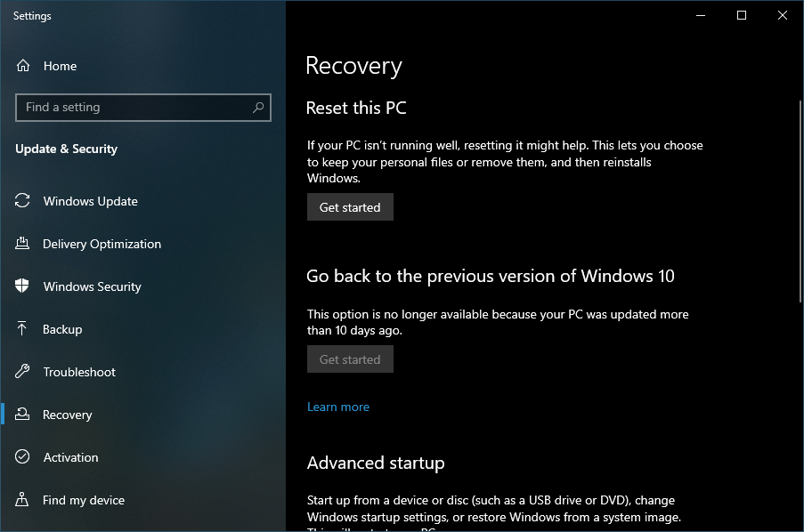Click the Troubleshoot wrench icon
This screenshot has height=532, width=804.
tap(21, 372)
